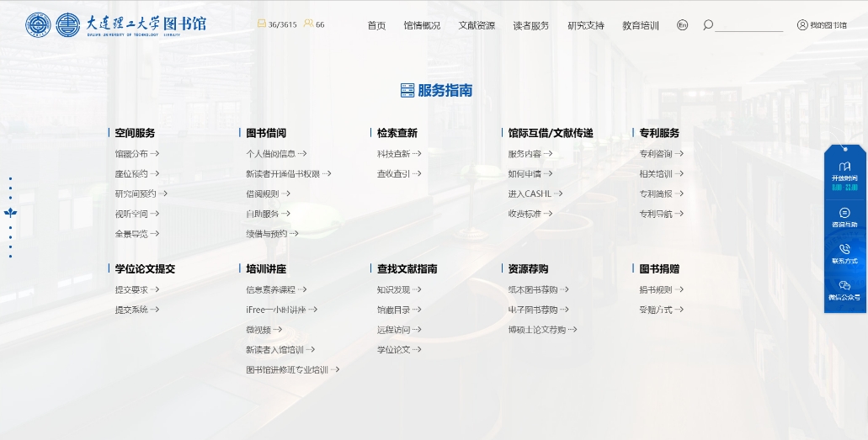Open the 馆情概况 menu
Screen dimensions: 868x440
422,25
